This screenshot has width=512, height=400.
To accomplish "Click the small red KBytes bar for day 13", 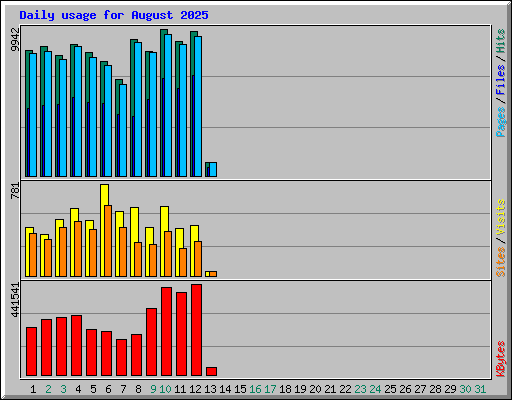I will 211,371.
